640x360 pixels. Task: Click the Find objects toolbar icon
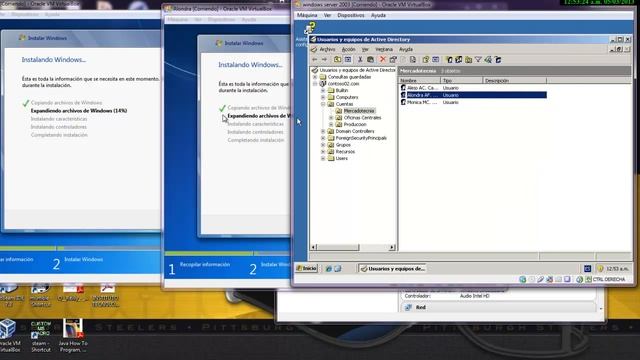click(488, 60)
